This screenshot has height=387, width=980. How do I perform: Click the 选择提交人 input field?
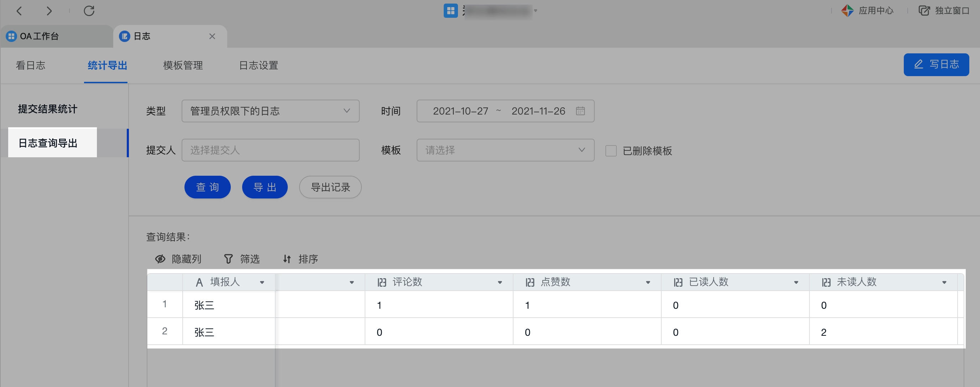pos(270,150)
